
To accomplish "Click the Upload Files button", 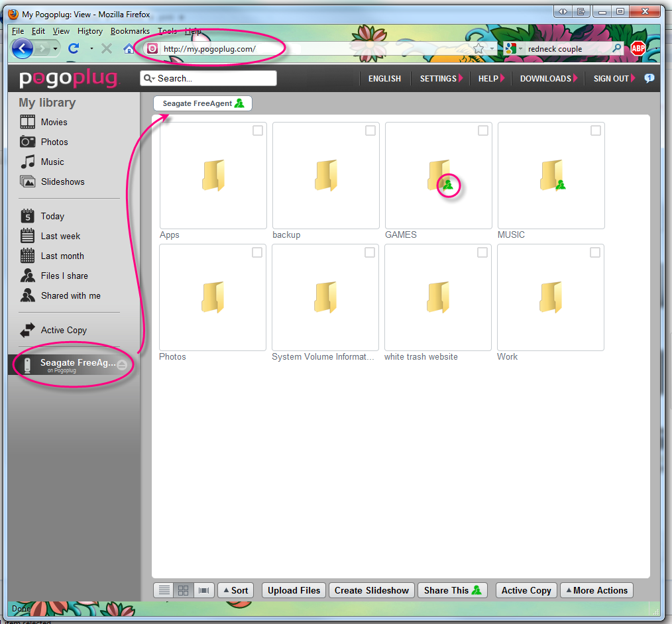I will click(x=294, y=590).
